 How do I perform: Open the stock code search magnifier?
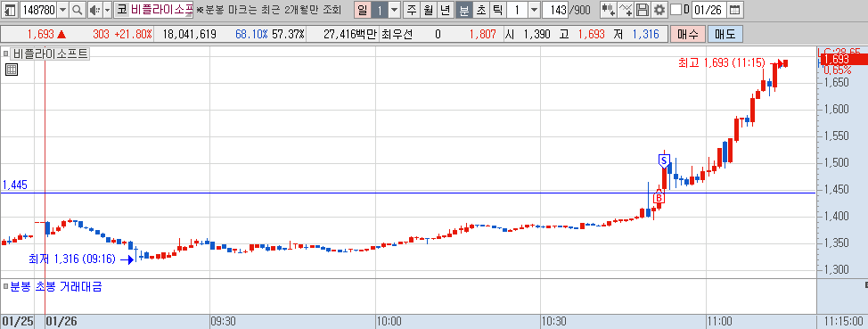pos(78,10)
